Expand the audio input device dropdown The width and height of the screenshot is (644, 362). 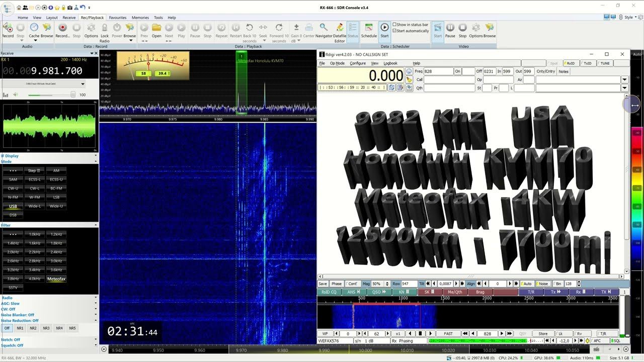point(83,84)
